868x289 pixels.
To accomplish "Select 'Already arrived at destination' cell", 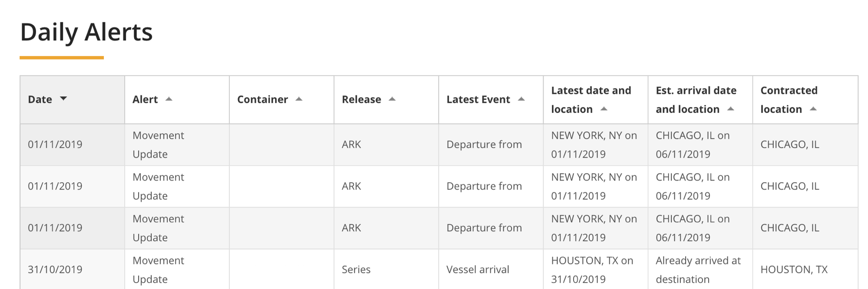I will tap(698, 269).
